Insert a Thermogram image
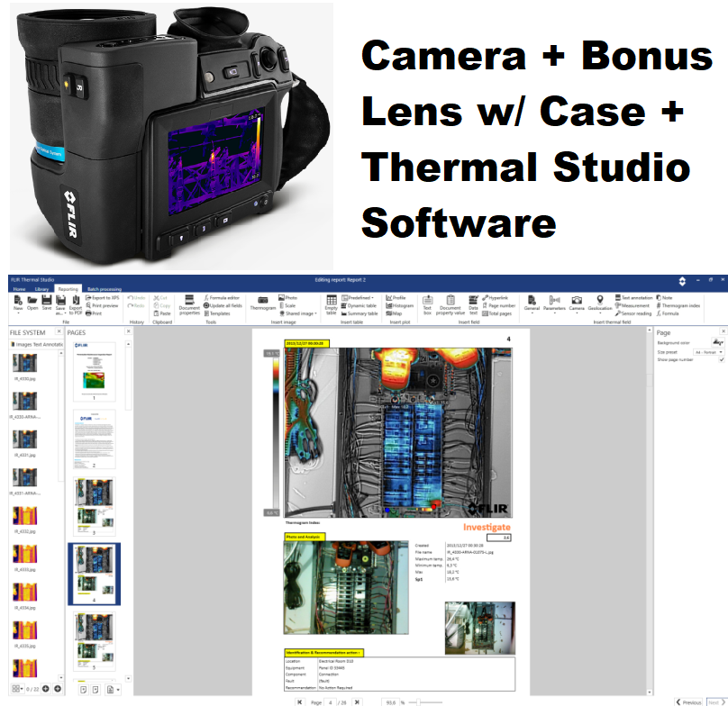Viewport: 728px width, 706px height. point(263,303)
